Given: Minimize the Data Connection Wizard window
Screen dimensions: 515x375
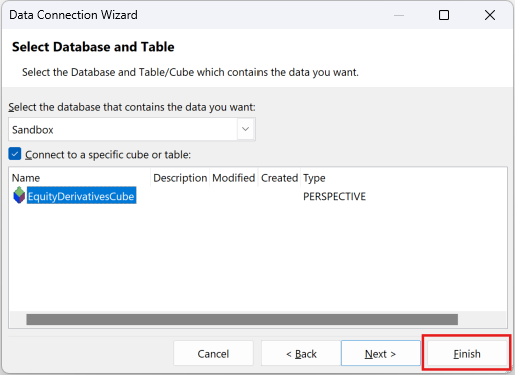Looking at the screenshot, I should (399, 15).
